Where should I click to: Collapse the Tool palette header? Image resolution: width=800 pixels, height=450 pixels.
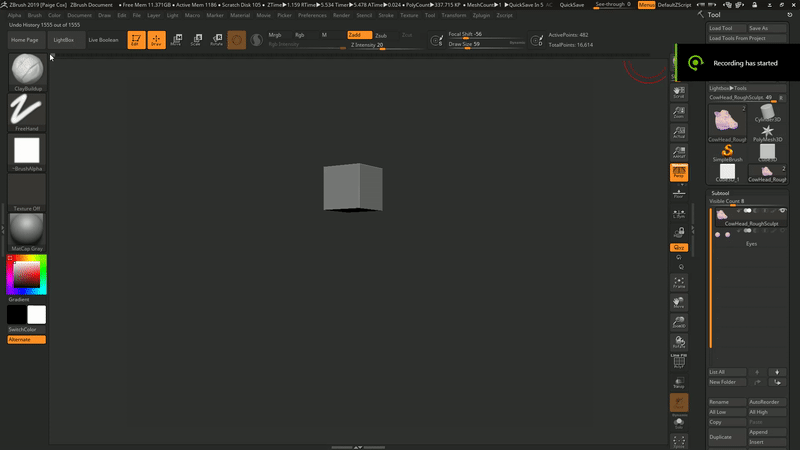(x=714, y=15)
